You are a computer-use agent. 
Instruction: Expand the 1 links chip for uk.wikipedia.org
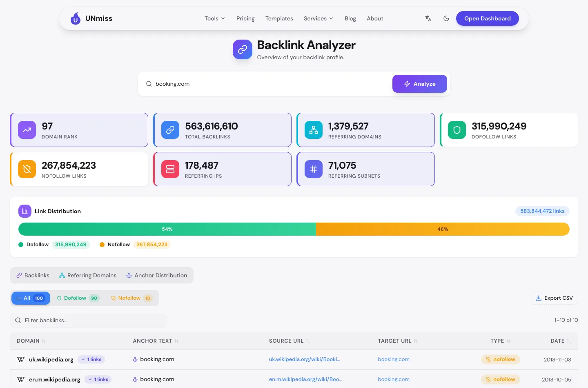[91, 359]
